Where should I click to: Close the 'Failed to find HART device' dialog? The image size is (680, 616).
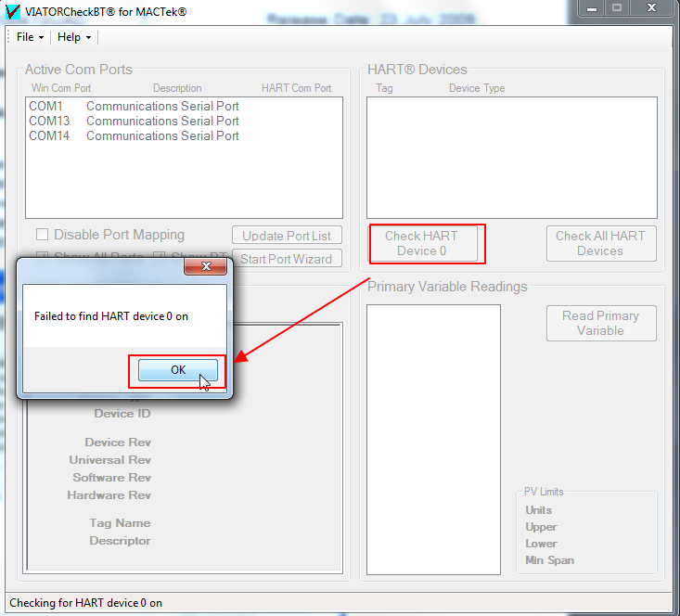coord(206,266)
